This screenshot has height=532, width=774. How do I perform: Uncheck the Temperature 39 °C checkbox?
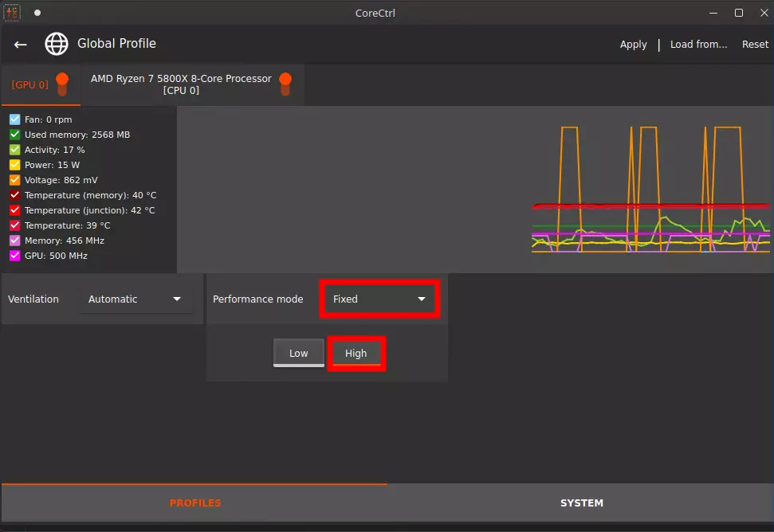[x=15, y=225]
